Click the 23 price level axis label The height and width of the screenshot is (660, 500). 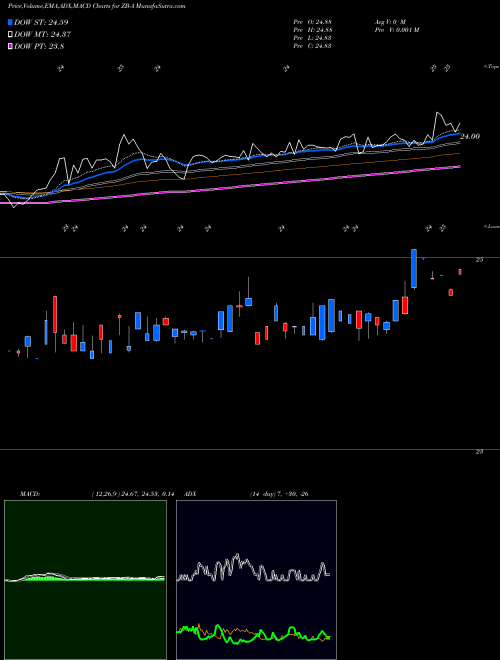[479, 452]
